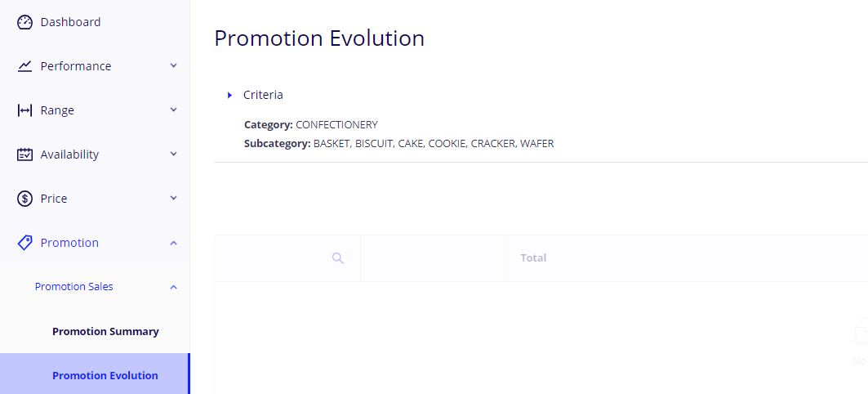
Task: Click the Promotion Sales submenu label
Action: pos(73,287)
